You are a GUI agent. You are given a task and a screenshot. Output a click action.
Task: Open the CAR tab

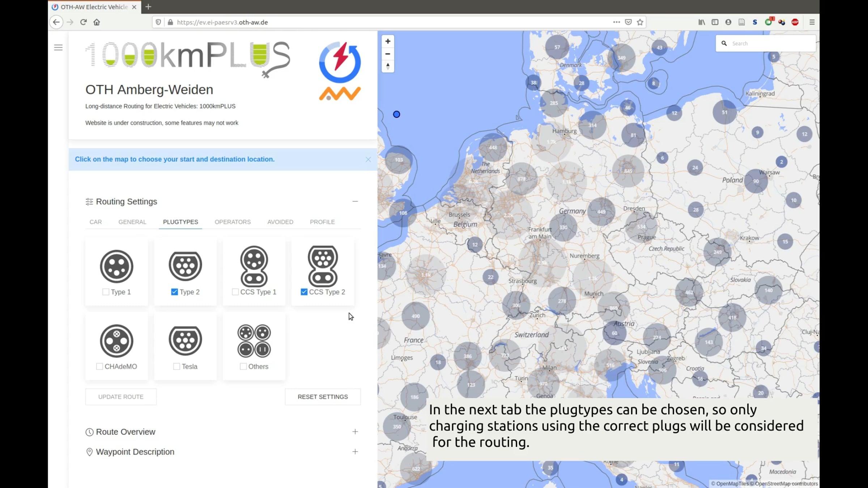pos(95,222)
